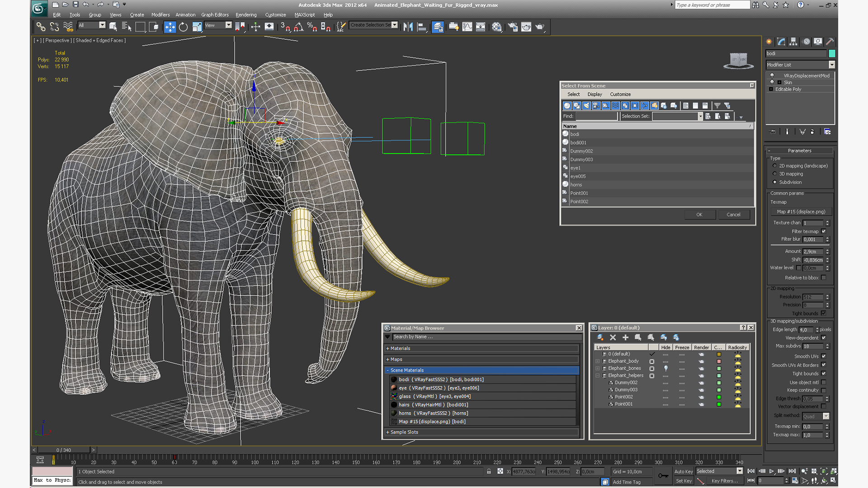The width and height of the screenshot is (868, 488).
Task: Toggle Smooth UVs checkbox
Action: point(824,356)
